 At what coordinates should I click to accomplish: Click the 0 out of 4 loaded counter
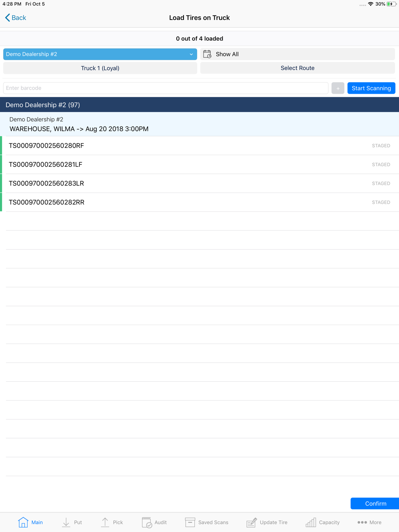point(199,39)
